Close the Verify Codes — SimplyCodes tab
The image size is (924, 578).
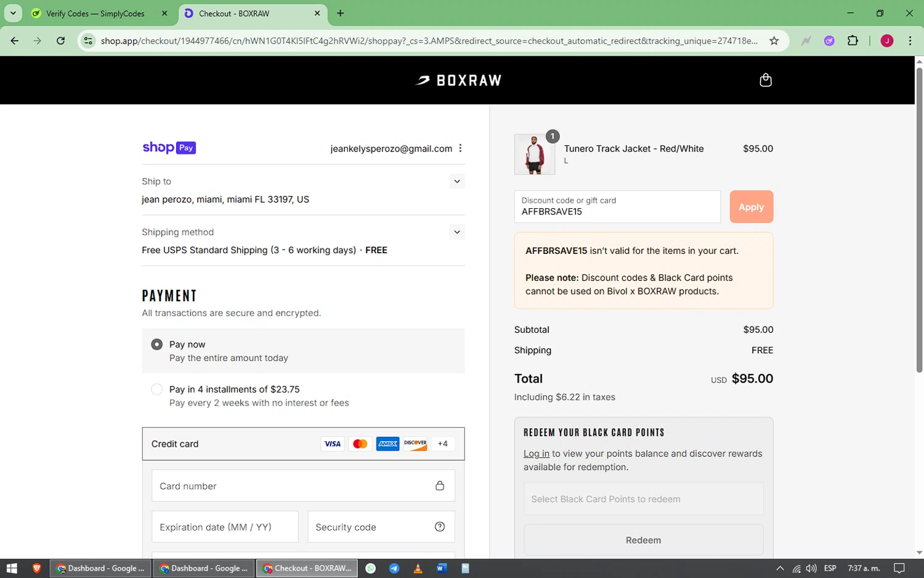click(x=164, y=13)
